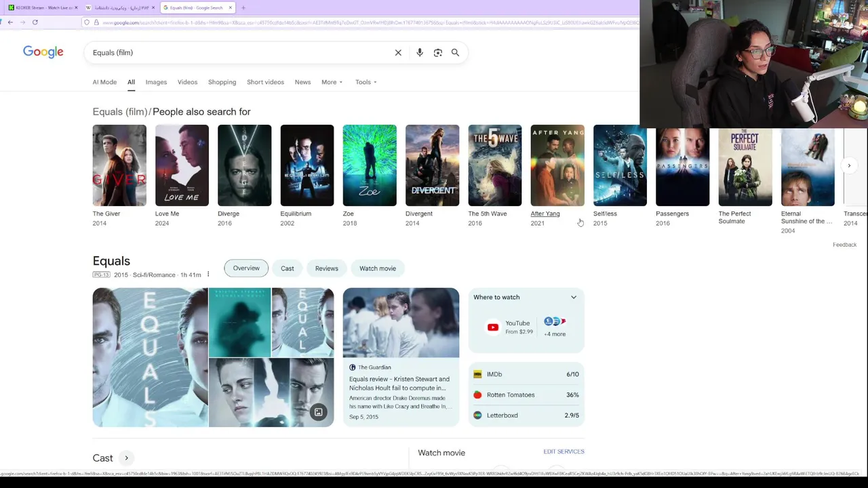Image resolution: width=868 pixels, height=488 pixels.
Task: Switch to the second browser tab
Action: point(120,7)
